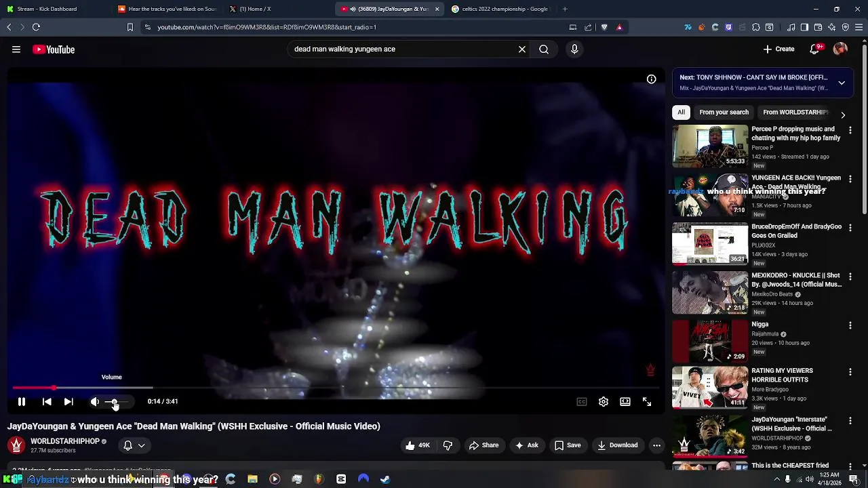868x488 pixels.
Task: Open RATING MY VIEWERS HORRIBLE OUTFITS title
Action: [x=782, y=375]
